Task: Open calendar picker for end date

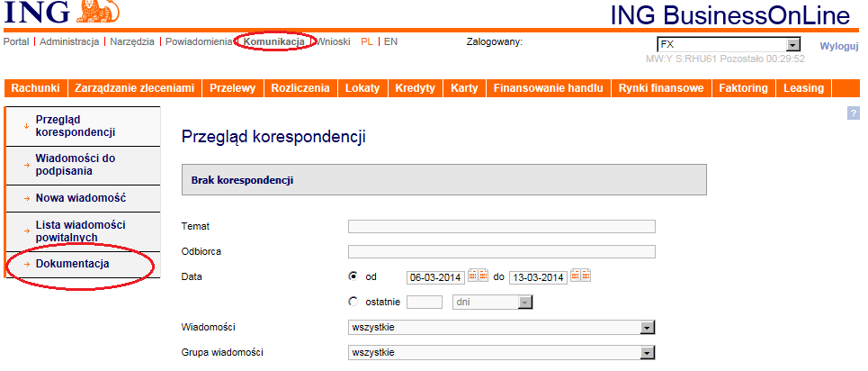Action: [x=581, y=275]
